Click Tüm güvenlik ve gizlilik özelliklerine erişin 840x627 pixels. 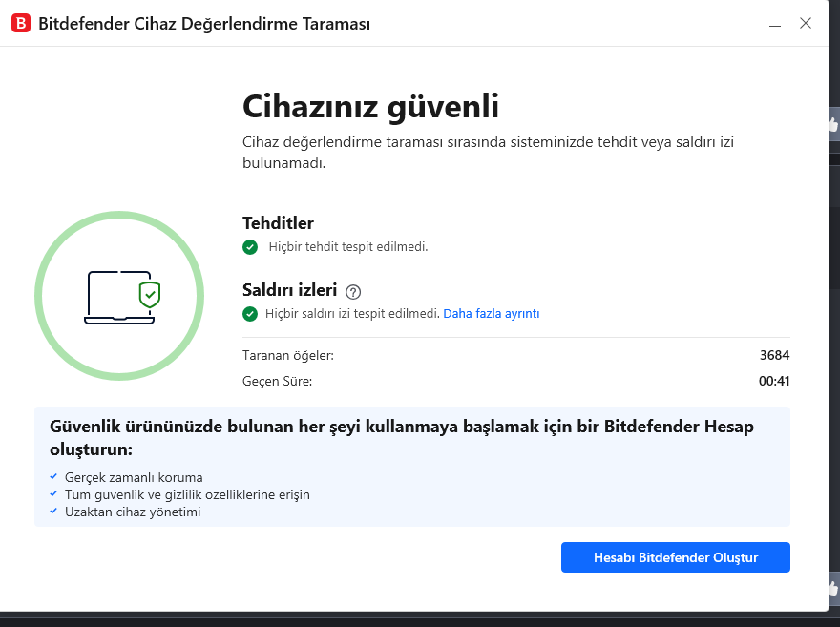[x=187, y=494]
